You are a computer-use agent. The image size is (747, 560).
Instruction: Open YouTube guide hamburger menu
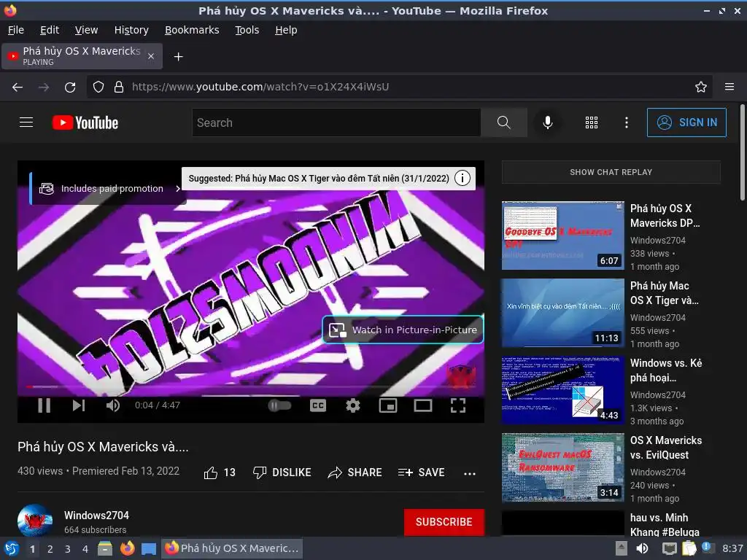click(x=26, y=122)
